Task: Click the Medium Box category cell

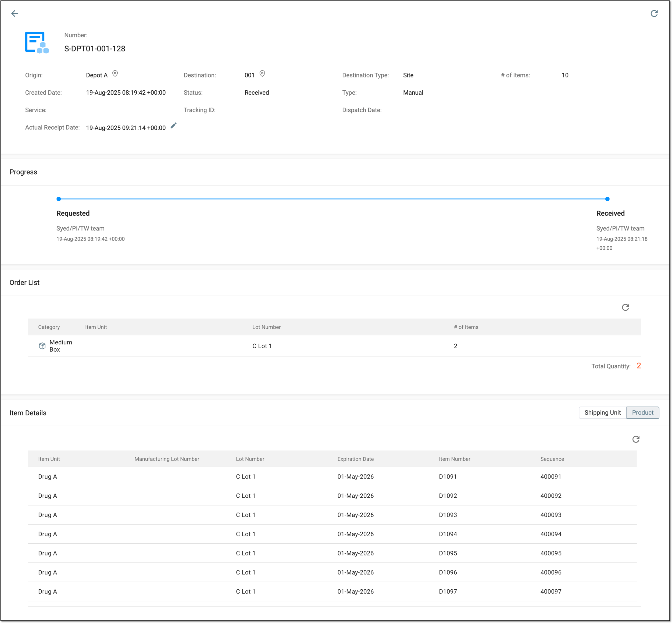Action: coord(61,346)
